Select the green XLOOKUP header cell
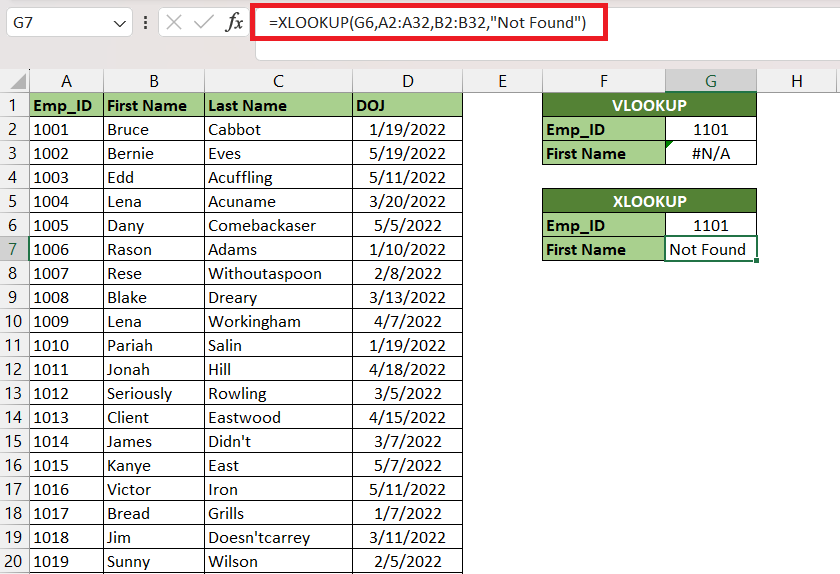Viewport: 840px width, 574px height. tap(649, 201)
